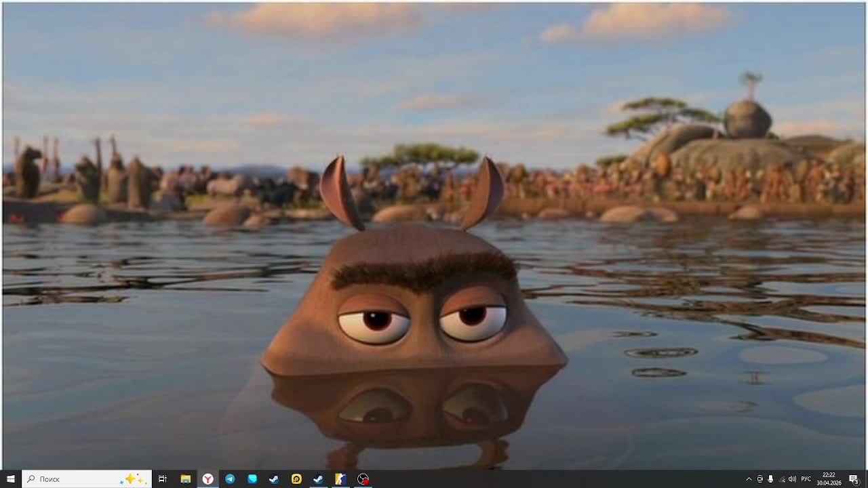Switch to the Counter-Strike taskbar icon
This screenshot has width=868, height=488.
[340, 479]
